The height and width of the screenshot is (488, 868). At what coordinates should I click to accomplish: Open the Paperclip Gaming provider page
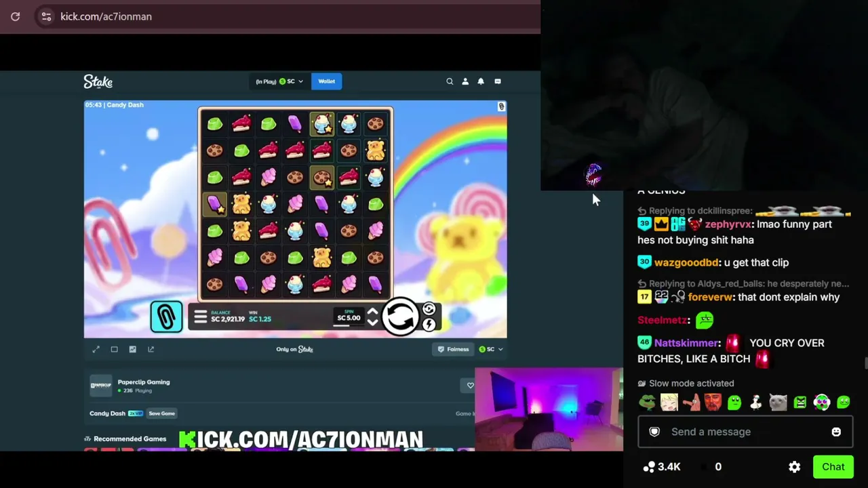click(x=143, y=382)
